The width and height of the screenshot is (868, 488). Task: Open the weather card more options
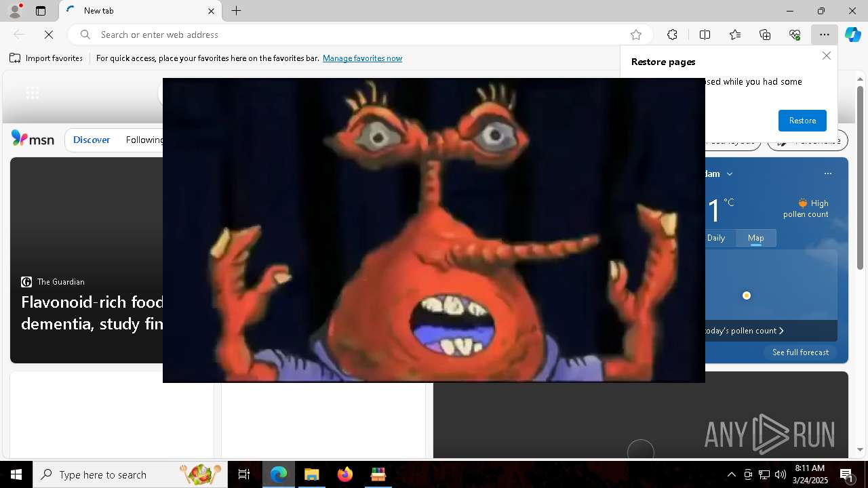827,174
